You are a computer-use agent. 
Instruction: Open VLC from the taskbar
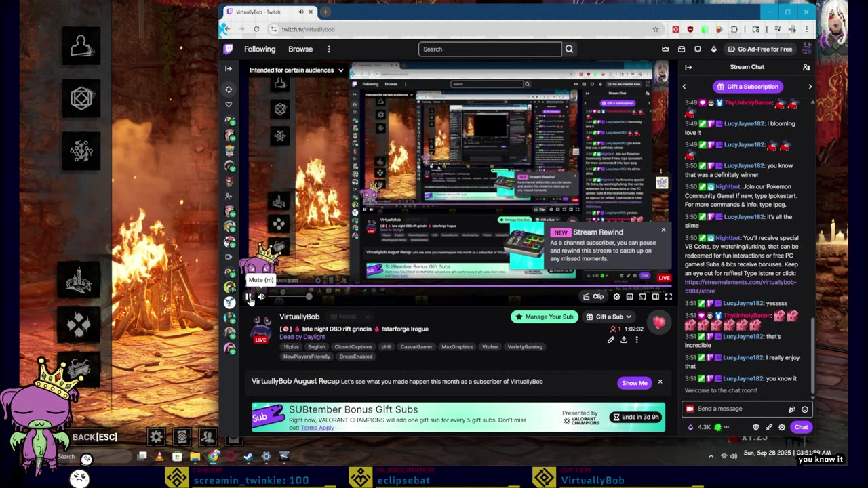click(159, 457)
